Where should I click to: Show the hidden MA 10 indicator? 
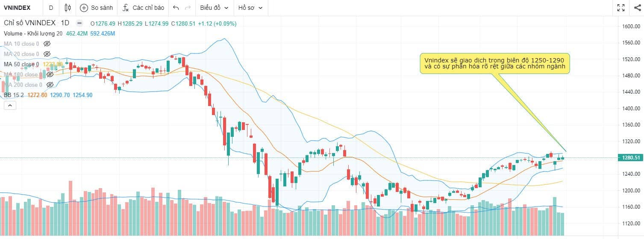click(47, 44)
